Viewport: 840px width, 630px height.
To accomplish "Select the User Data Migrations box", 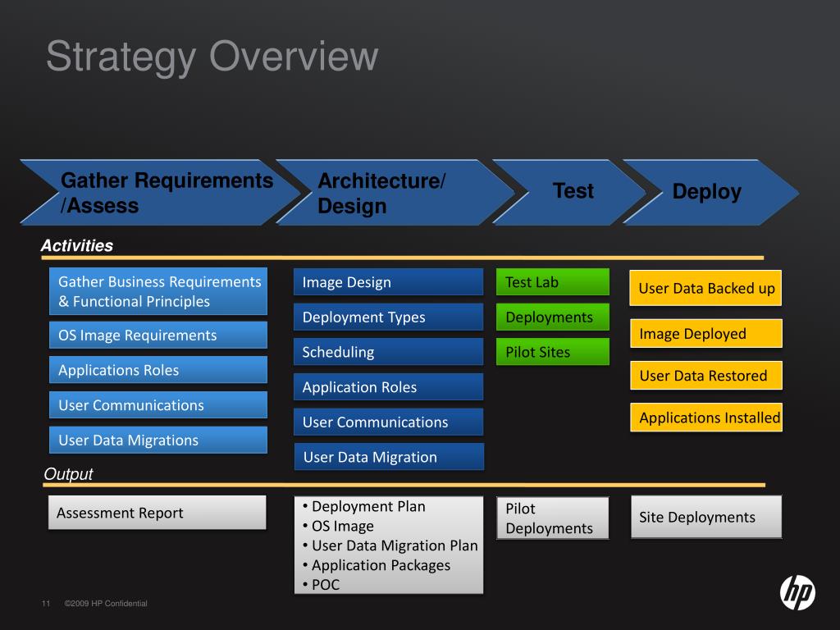I will click(x=158, y=441).
